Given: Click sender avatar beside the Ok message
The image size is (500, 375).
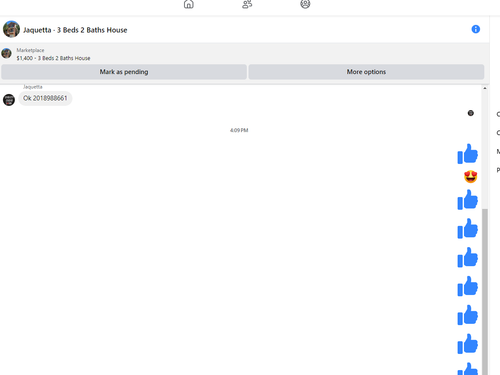Looking at the screenshot, I should [9, 100].
